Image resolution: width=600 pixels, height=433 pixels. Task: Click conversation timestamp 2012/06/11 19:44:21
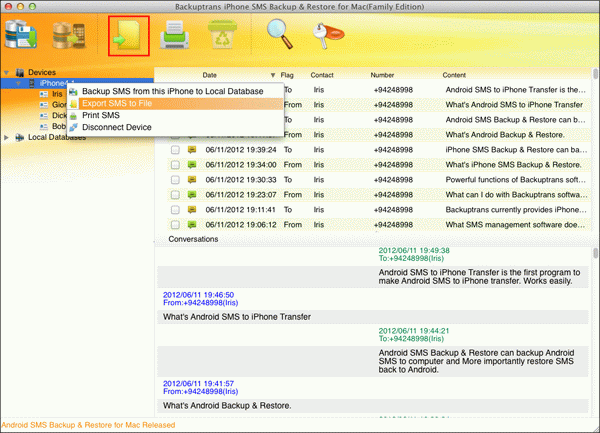(414, 331)
